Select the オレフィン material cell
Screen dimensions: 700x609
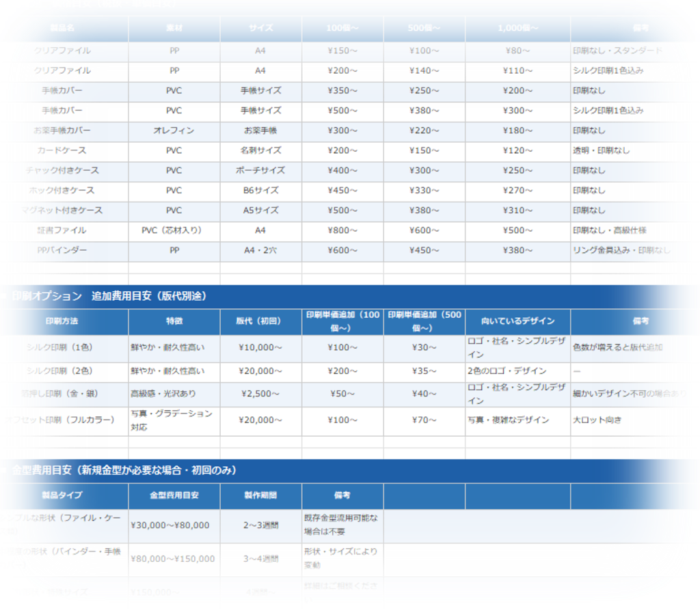[x=174, y=131]
